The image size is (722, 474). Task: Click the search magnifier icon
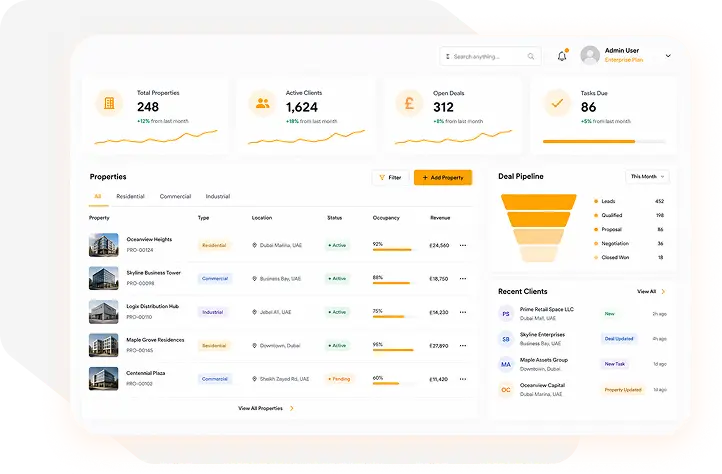pos(531,57)
